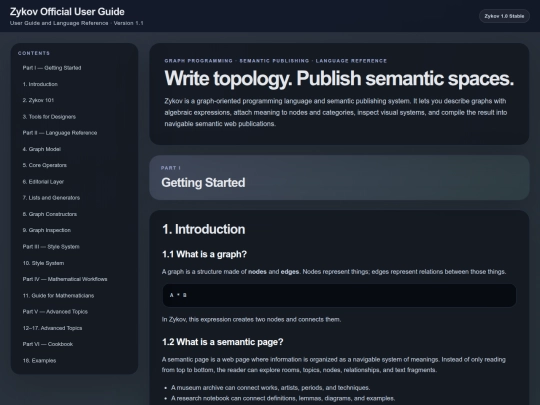Open Part VI — Cookbook link
This screenshot has width=540, height=405.
click(x=48, y=344)
